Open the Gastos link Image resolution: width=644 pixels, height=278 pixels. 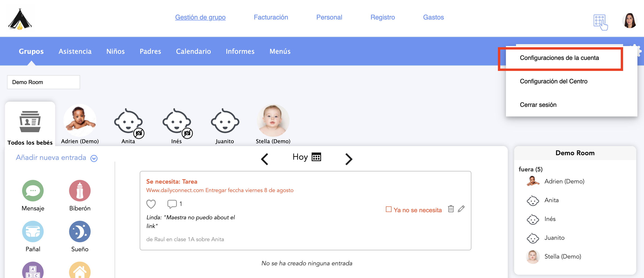[x=433, y=17]
